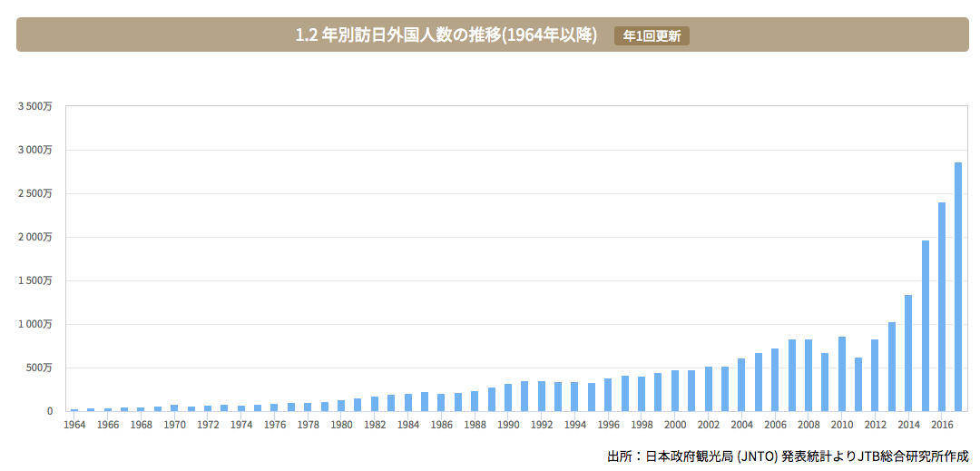Click the 年別訪日外国人数の推移 section title
Screen dimensions: 980x471
(446, 35)
